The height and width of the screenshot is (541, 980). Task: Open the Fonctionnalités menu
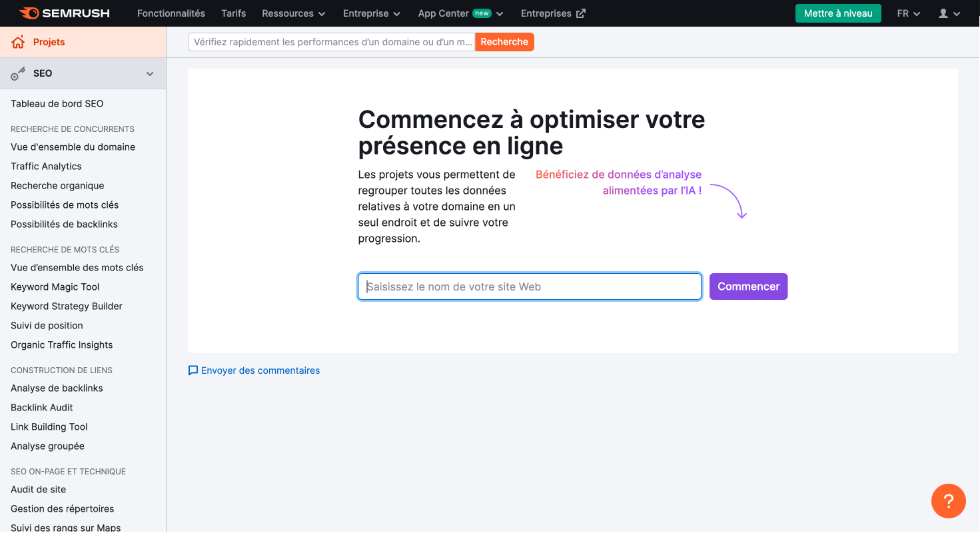(171, 13)
